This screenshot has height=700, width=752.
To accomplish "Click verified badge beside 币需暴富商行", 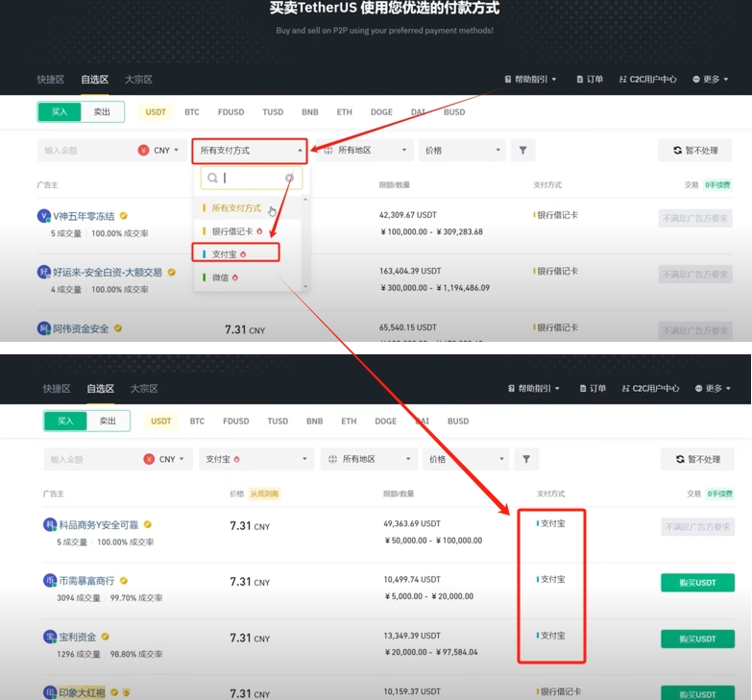I will pyautogui.click(x=124, y=581).
